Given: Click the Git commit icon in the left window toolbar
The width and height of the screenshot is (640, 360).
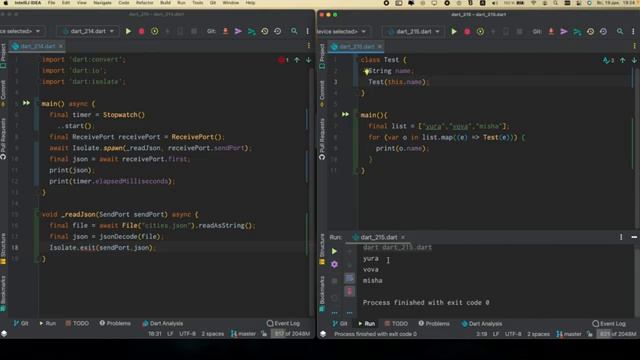Looking at the screenshot, I should tap(238, 31).
